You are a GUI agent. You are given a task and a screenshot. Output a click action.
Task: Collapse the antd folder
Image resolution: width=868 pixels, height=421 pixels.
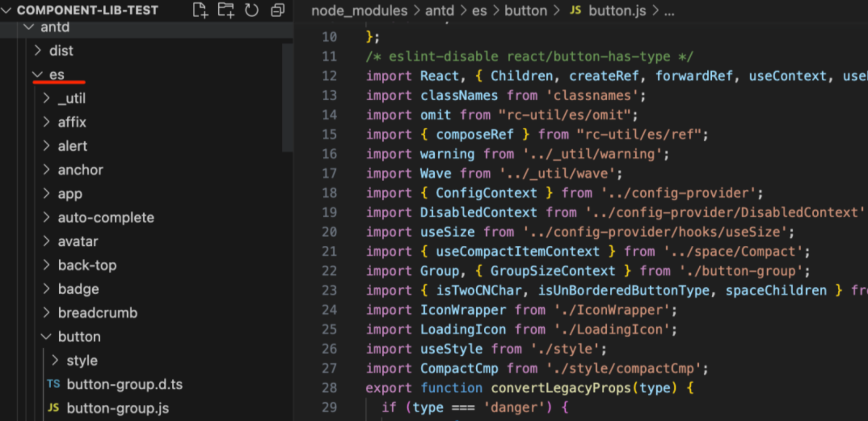pos(29,27)
